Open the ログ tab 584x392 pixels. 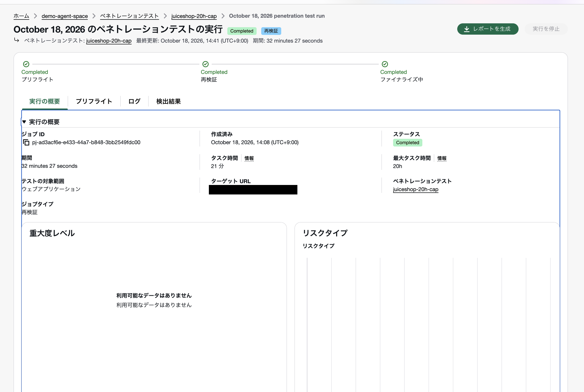(x=134, y=101)
